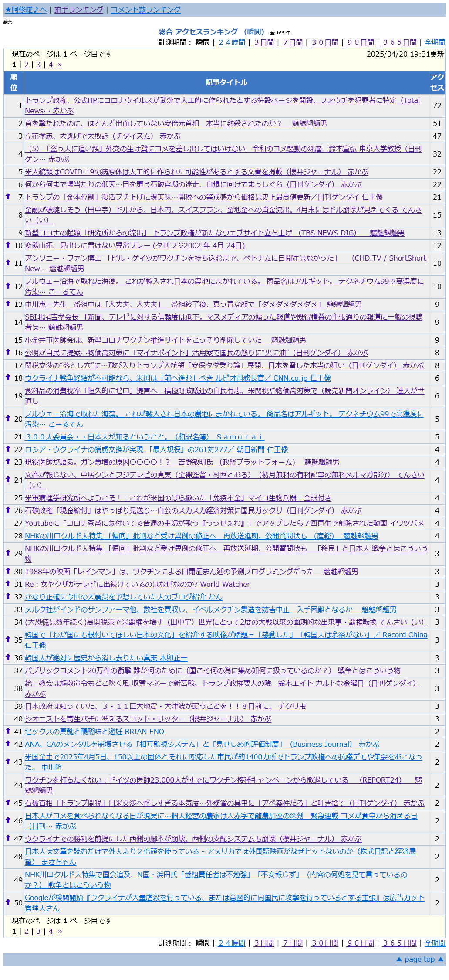Open the 金融が破綻しそう（田中宇）article
The width and height of the screenshot is (449, 980).
223,215
